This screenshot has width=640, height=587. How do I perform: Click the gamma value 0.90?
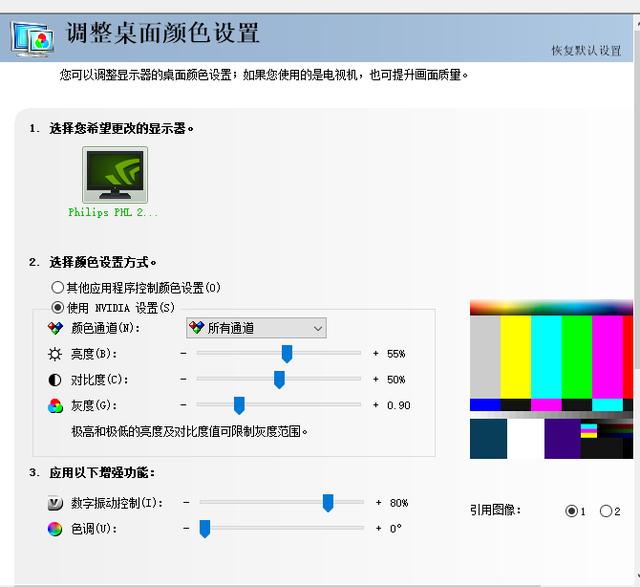pos(398,405)
